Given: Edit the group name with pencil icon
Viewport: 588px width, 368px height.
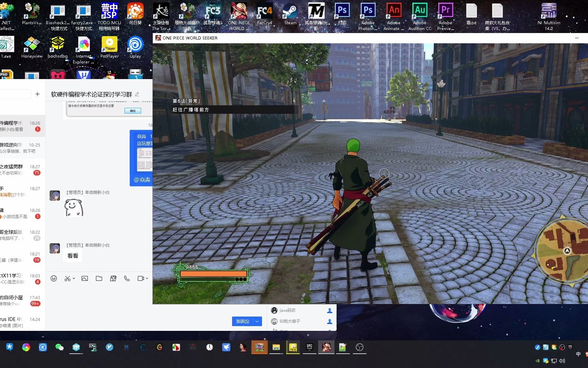Looking at the screenshot, I should (x=137, y=94).
